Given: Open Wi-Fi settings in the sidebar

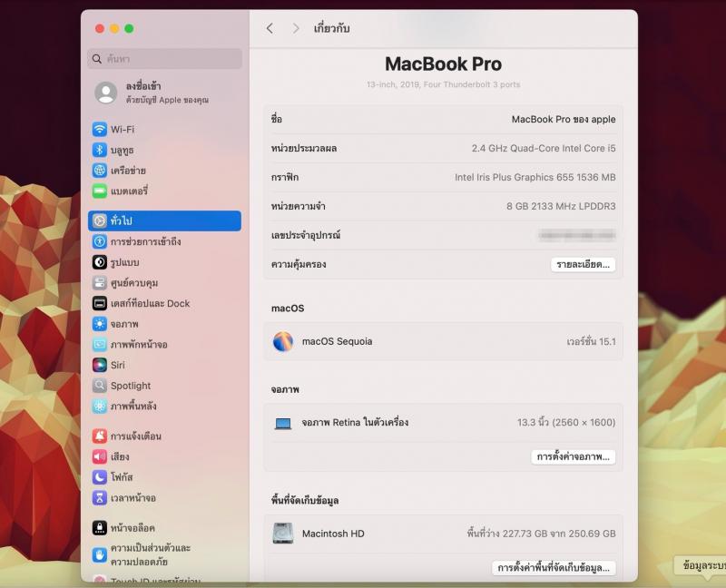Looking at the screenshot, I should tap(164, 129).
